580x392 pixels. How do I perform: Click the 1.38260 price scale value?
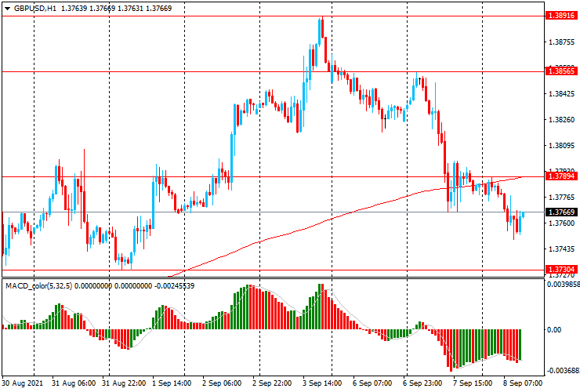click(x=562, y=120)
